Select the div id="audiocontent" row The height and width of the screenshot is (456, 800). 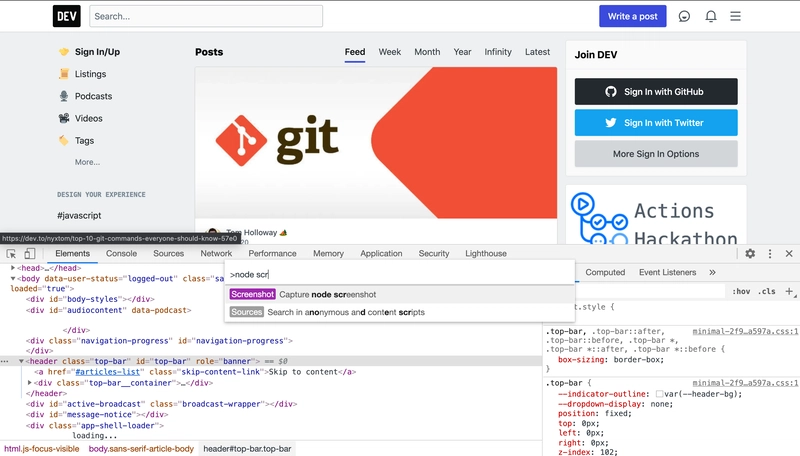tap(109, 310)
